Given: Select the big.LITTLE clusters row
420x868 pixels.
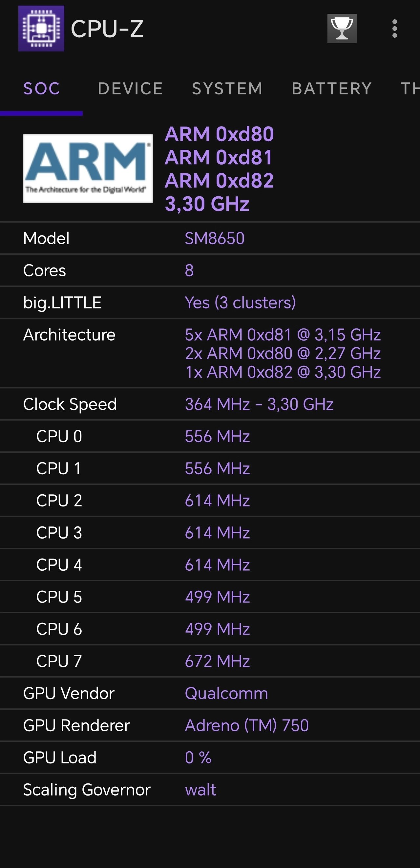Looking at the screenshot, I should [x=169, y=303].
